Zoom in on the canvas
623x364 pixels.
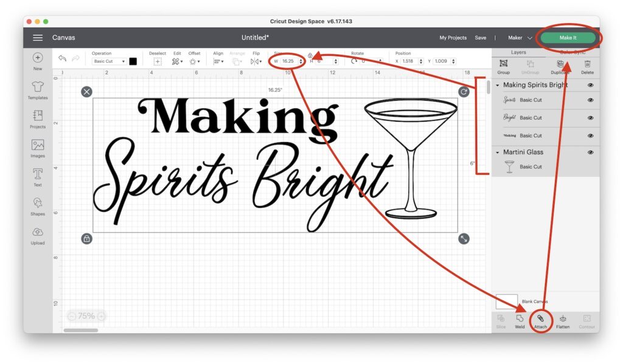[x=102, y=316]
